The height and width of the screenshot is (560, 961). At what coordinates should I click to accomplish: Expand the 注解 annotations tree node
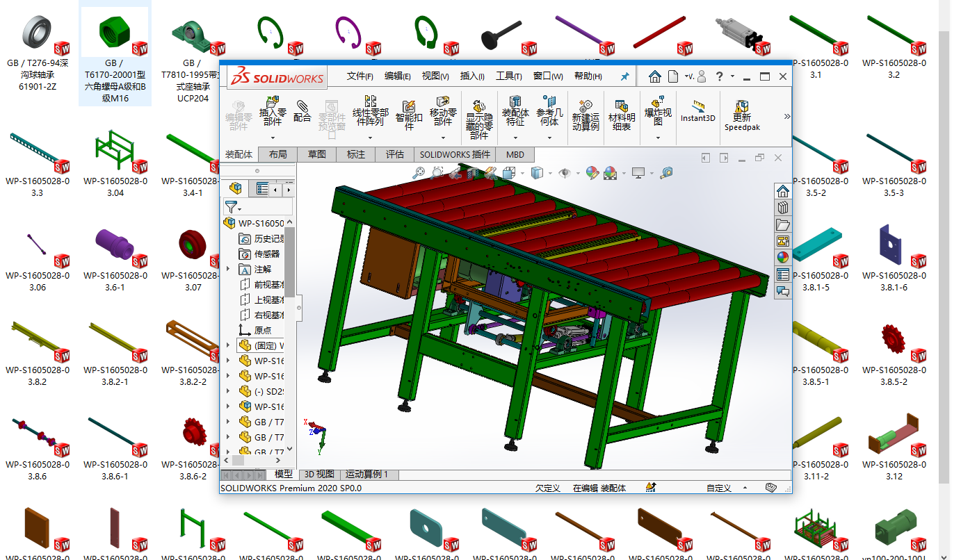coord(228,269)
